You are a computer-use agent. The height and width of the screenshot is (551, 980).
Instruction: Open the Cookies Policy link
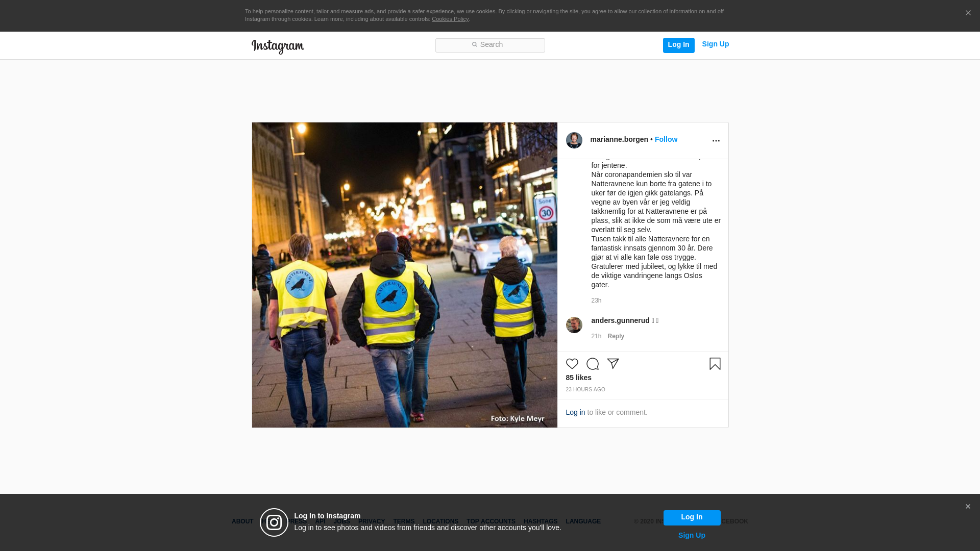pyautogui.click(x=450, y=19)
